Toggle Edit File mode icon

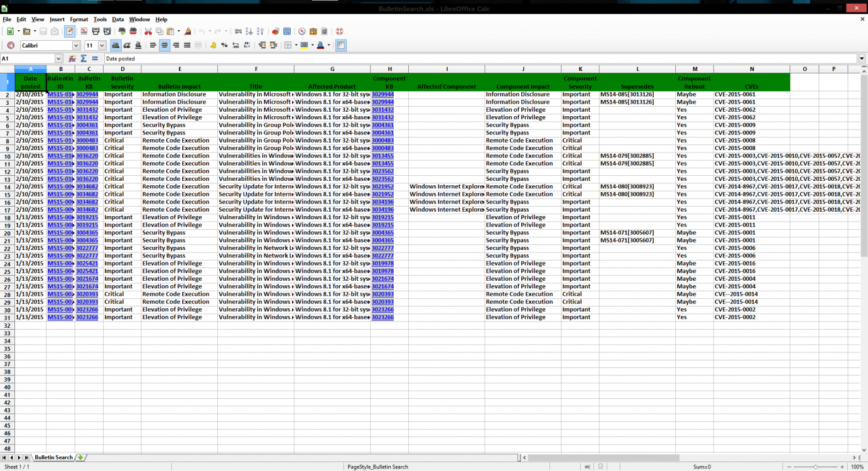(x=69, y=31)
